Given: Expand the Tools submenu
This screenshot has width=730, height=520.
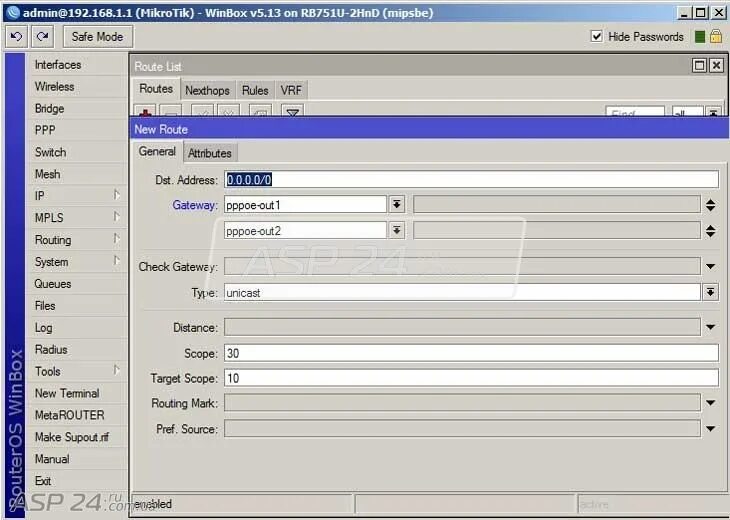Looking at the screenshot, I should click(77, 371).
